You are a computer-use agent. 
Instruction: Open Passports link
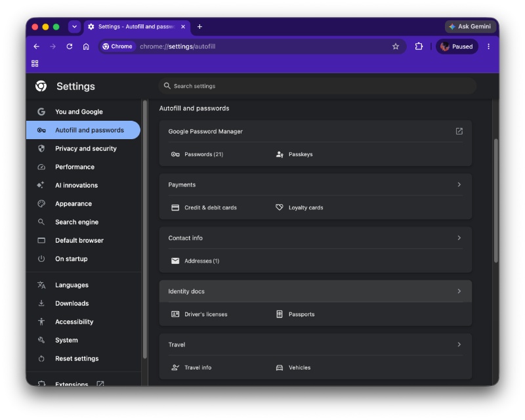tap(301, 314)
